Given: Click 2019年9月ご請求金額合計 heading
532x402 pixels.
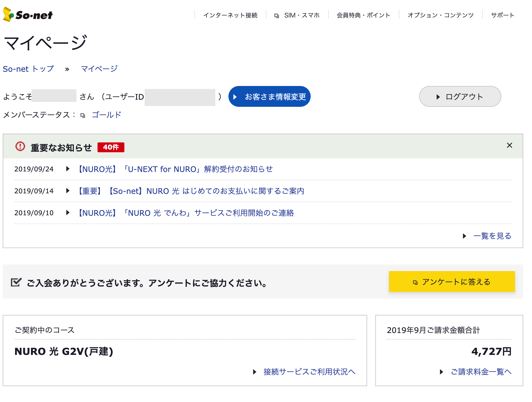Looking at the screenshot, I should tap(433, 330).
